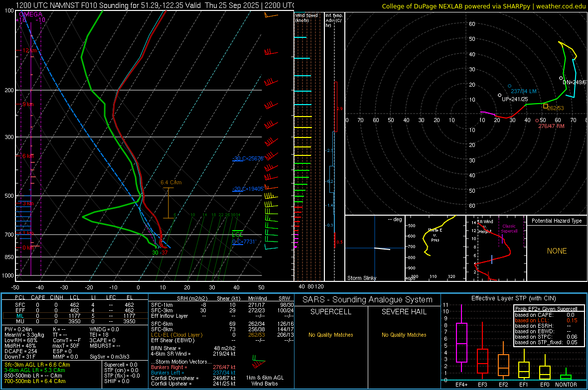
Task: Open the weather.cod.edu NEXLAB credit text
Action: (483, 6)
